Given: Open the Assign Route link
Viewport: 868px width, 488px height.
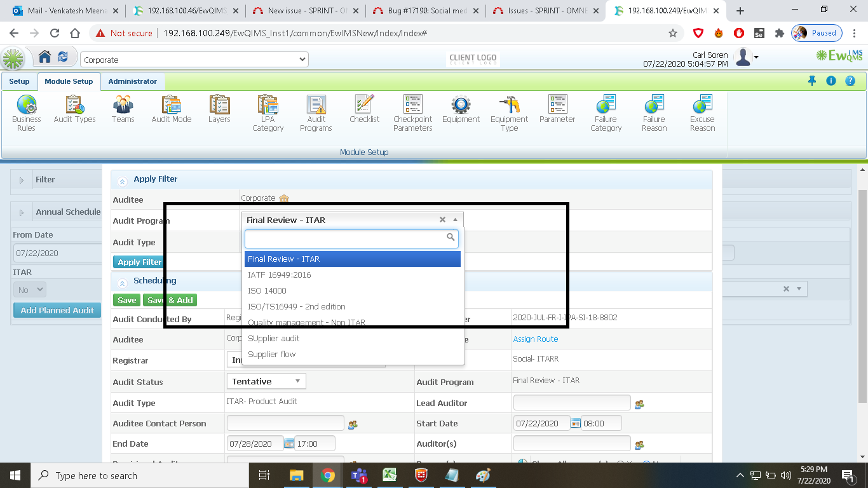Looking at the screenshot, I should (x=536, y=339).
